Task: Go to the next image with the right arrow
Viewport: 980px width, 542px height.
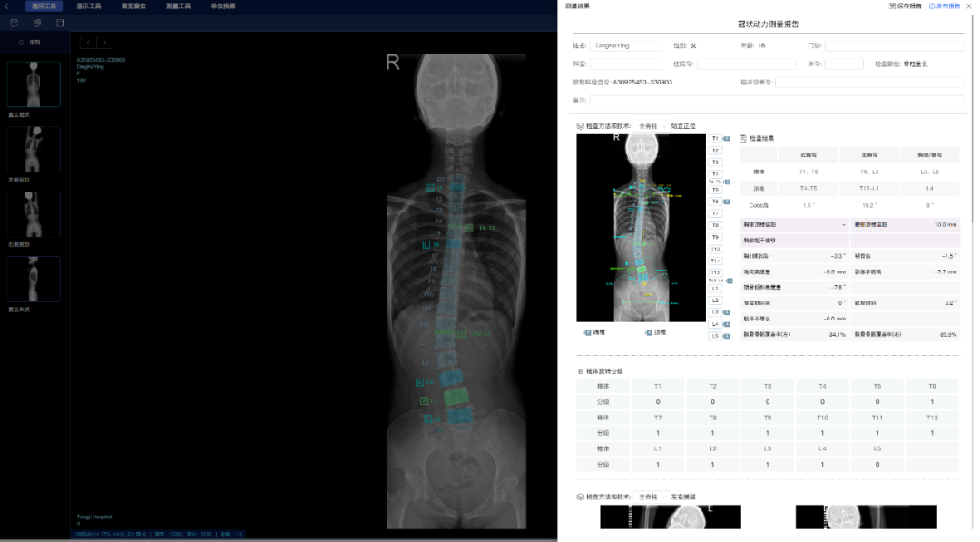Action: pyautogui.click(x=105, y=43)
